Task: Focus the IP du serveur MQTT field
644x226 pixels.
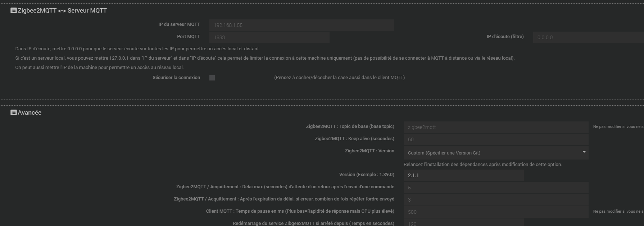Action: coord(302,25)
